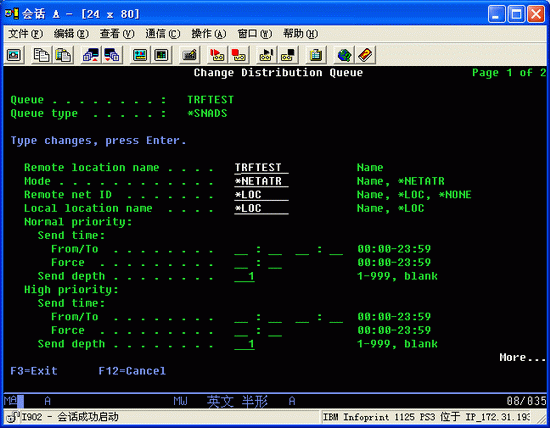Click the Copy toolbar icon
The height and width of the screenshot is (428, 550).
tap(41, 55)
